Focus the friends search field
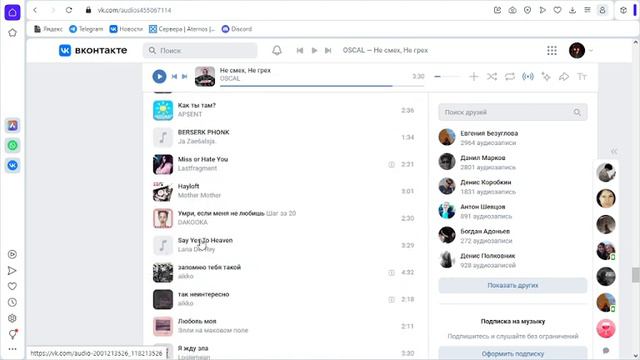The image size is (640, 360). (x=513, y=112)
